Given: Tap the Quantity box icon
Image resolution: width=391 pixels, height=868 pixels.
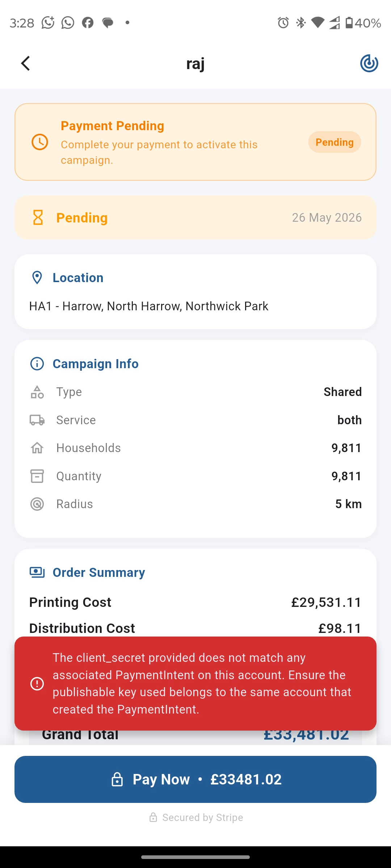Looking at the screenshot, I should click(x=37, y=476).
